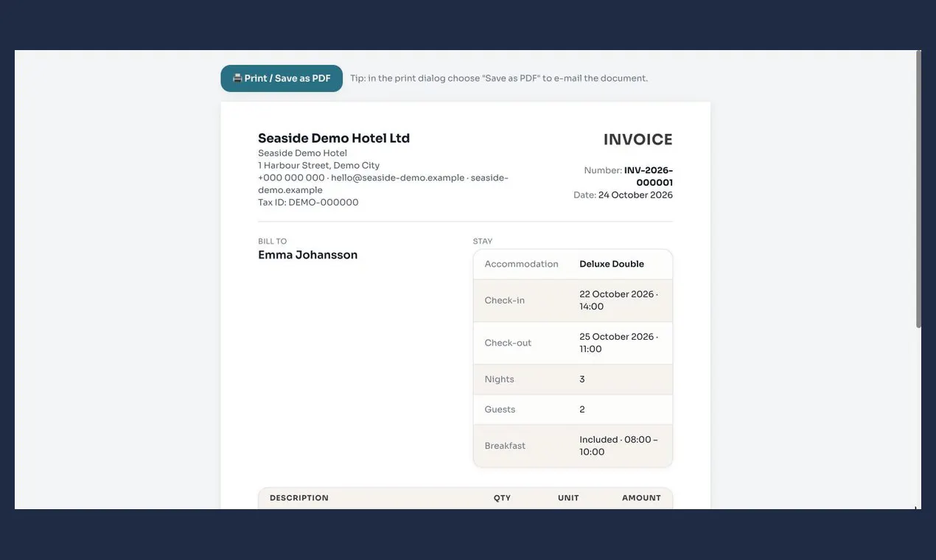Select invoice number INV-2026-000001

[649, 176]
